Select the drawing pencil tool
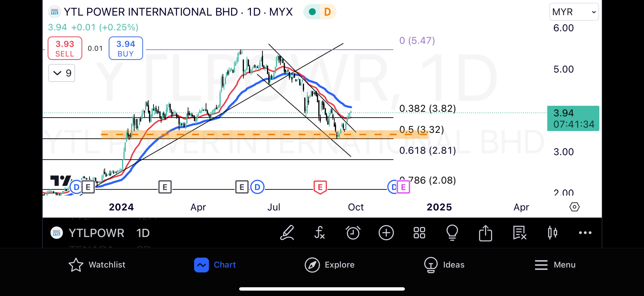 coord(287,233)
